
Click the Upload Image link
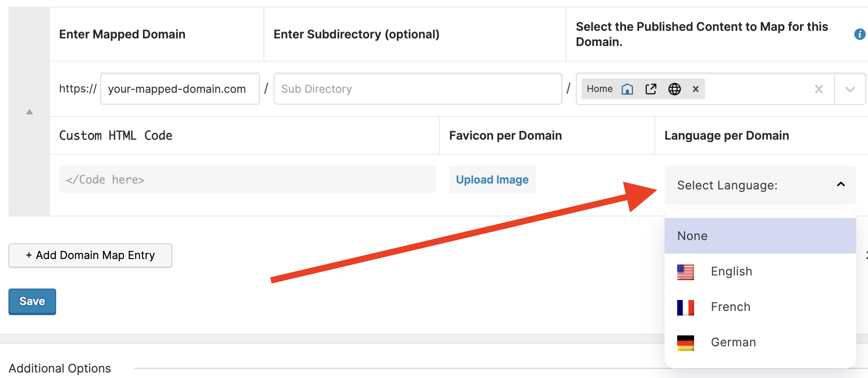(492, 180)
